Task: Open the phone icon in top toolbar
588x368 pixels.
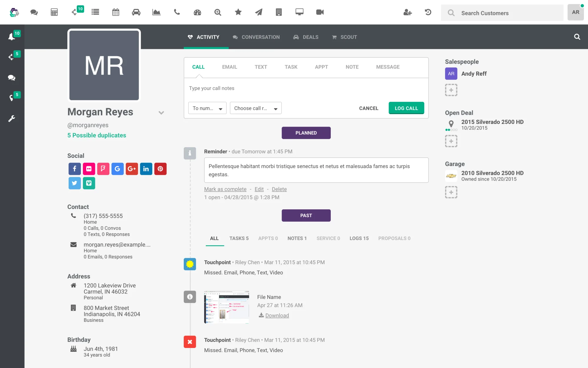Action: click(x=177, y=12)
